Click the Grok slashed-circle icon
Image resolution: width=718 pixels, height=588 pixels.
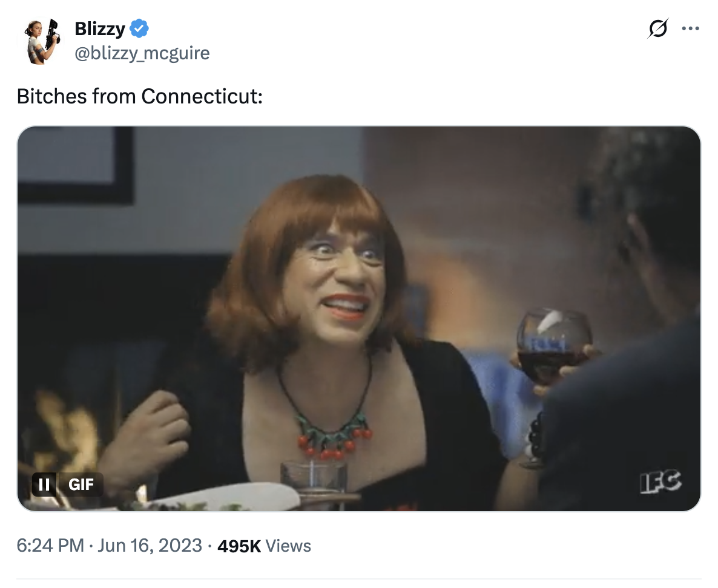[657, 28]
